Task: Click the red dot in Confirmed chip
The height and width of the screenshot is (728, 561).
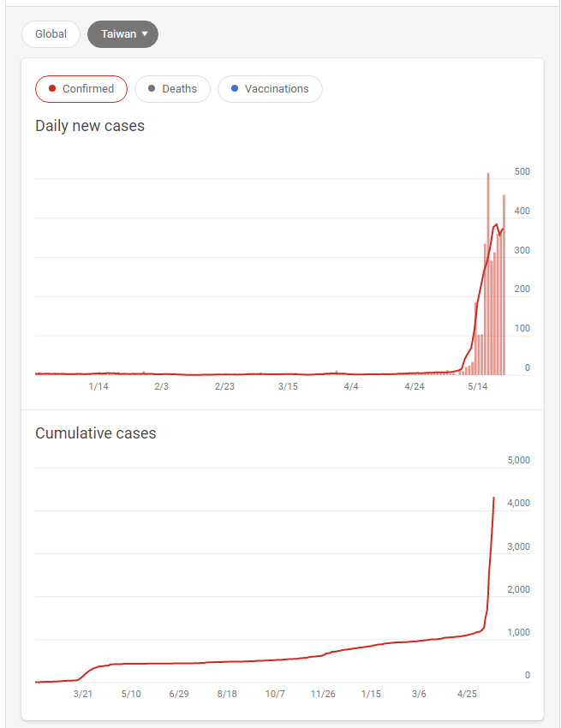Action: pos(53,89)
